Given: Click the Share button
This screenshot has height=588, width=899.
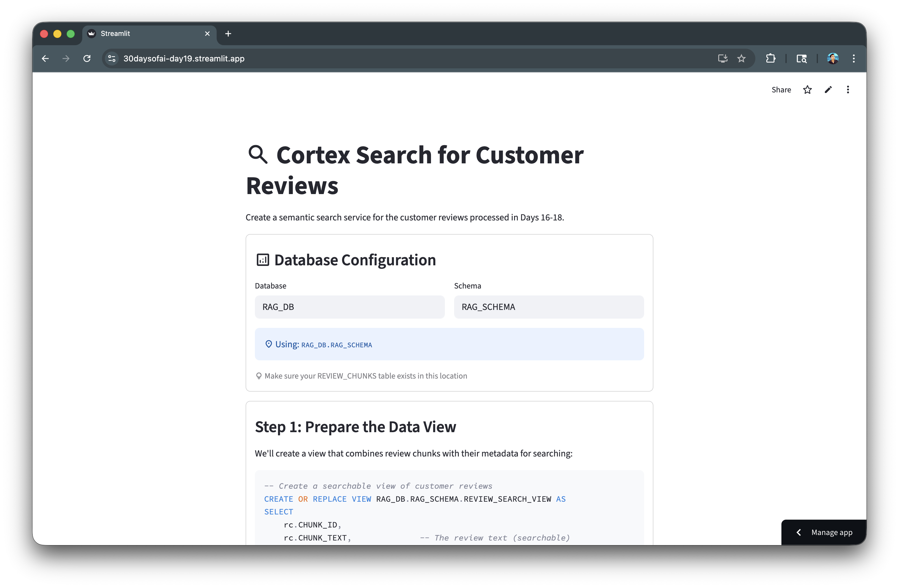Looking at the screenshot, I should [781, 90].
